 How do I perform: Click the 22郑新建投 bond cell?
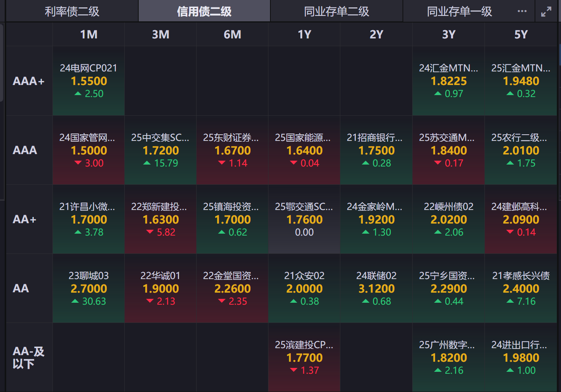[160, 219]
